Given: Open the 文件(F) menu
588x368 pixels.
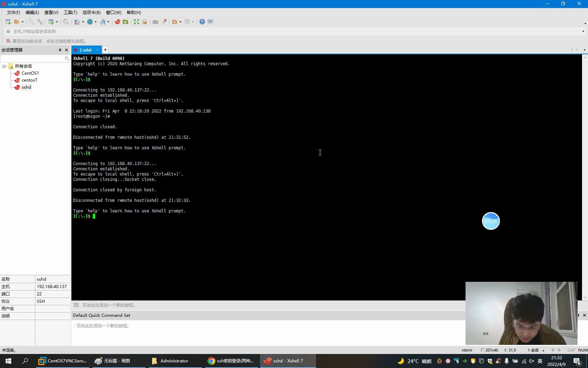Looking at the screenshot, I should click(x=14, y=12).
